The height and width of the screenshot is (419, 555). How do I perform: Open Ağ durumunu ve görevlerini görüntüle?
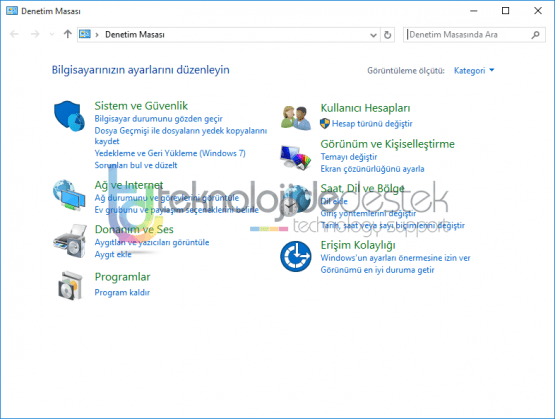(x=167, y=198)
